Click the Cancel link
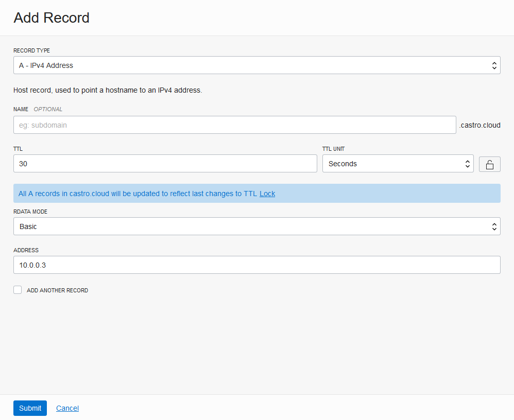The image size is (514, 420). click(67, 408)
